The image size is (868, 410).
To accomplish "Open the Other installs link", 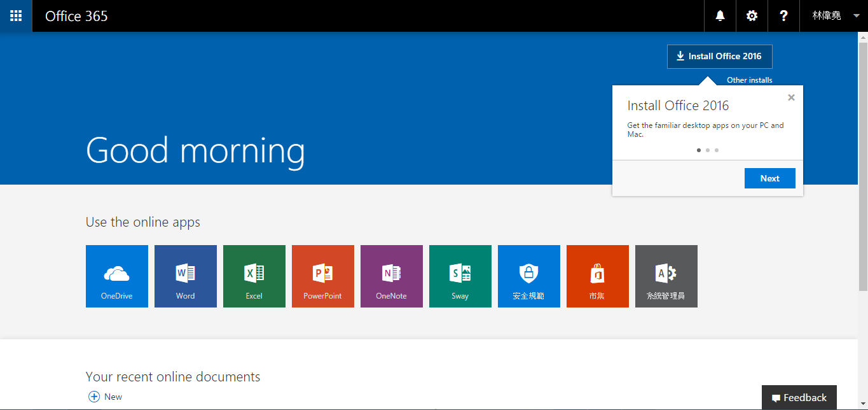I will coord(750,80).
